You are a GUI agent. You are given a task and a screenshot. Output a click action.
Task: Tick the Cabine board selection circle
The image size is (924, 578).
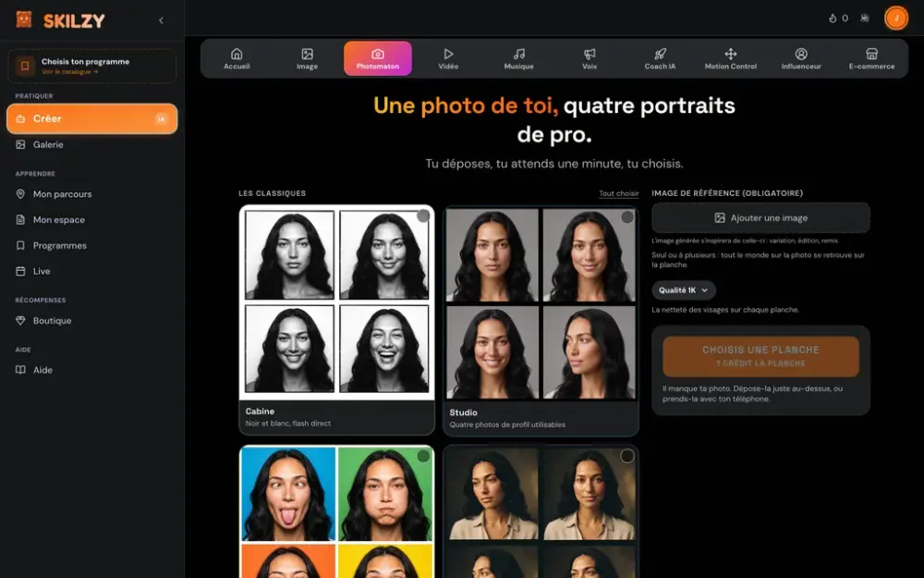click(x=423, y=215)
